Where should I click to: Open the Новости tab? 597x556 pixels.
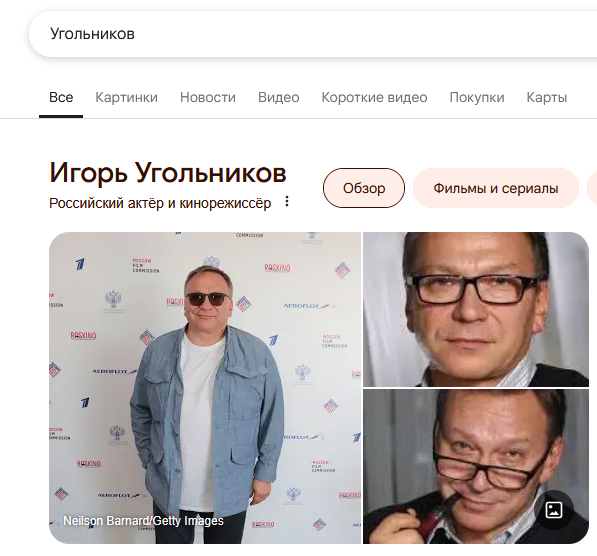(208, 97)
